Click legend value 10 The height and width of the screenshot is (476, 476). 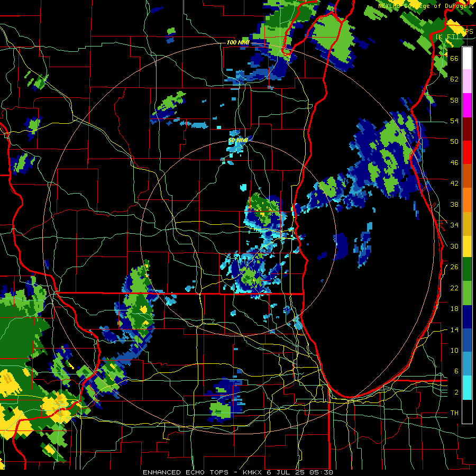454,350
